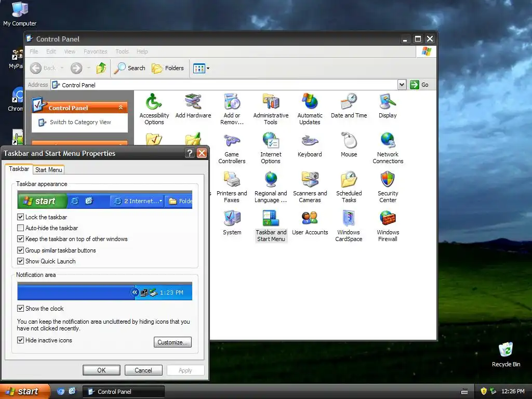Open My Computer desktop icon
532x399 pixels.
[20, 14]
